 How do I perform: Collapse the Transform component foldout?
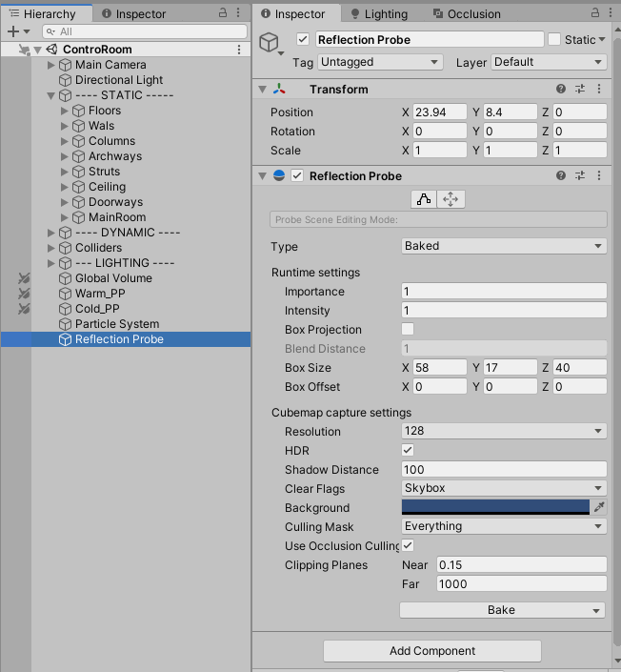(263, 90)
